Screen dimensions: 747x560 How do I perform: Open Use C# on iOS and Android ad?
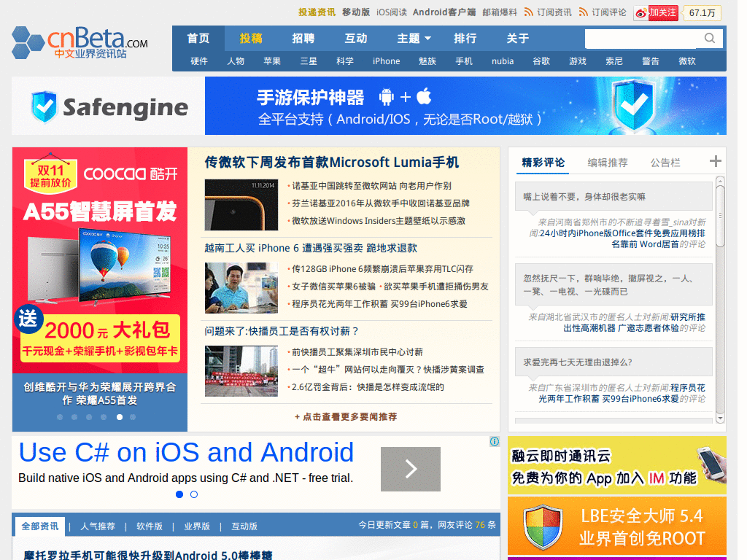coord(186,452)
